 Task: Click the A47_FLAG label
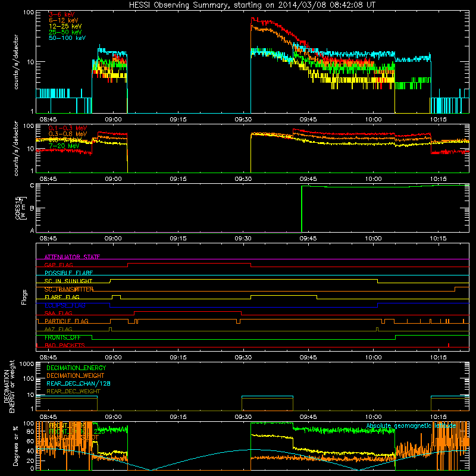[58, 329]
